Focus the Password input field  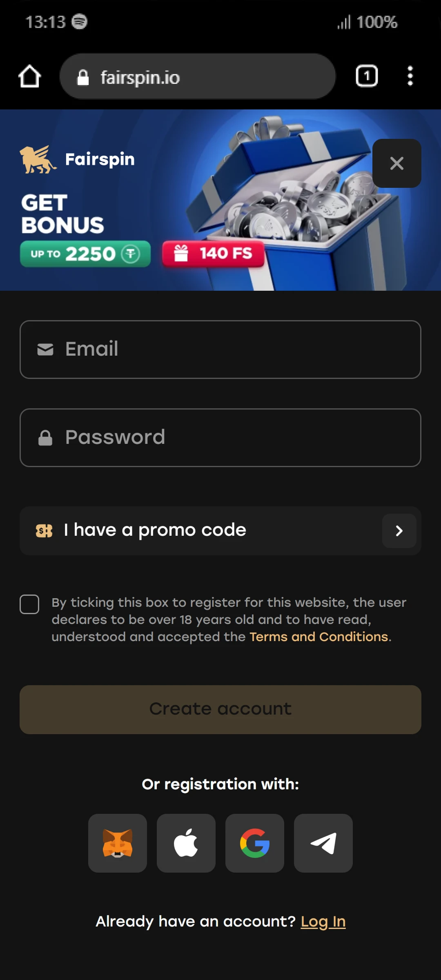(220, 438)
